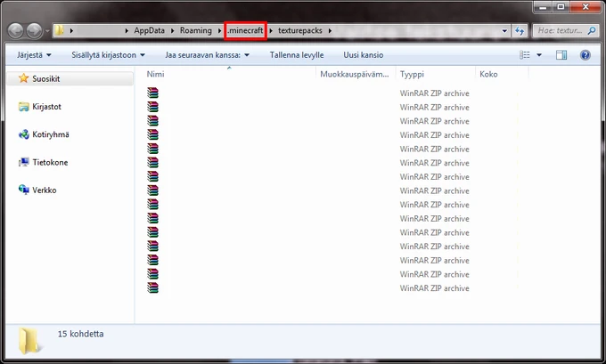Navigate to AppData in the address bar

[x=149, y=30]
